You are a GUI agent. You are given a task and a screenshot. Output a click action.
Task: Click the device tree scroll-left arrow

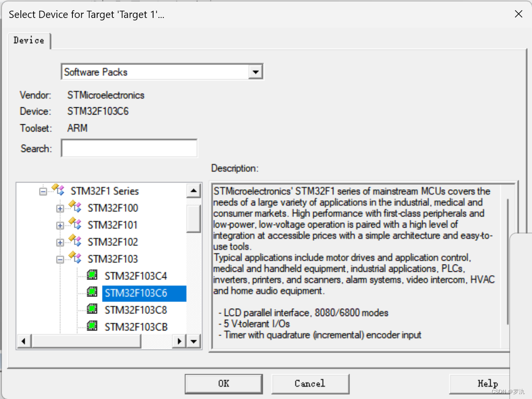[x=23, y=341]
